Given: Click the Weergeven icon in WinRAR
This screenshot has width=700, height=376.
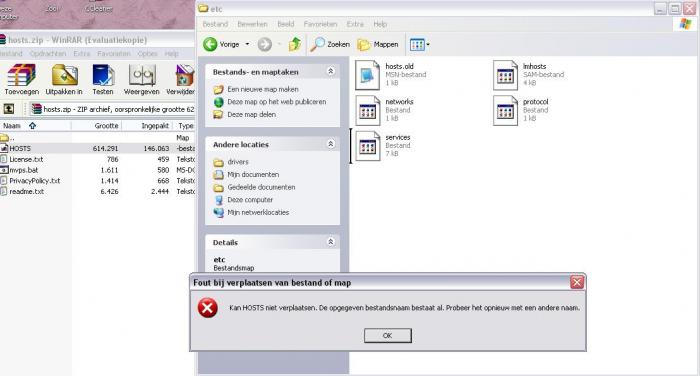Looking at the screenshot, I should point(142,79).
